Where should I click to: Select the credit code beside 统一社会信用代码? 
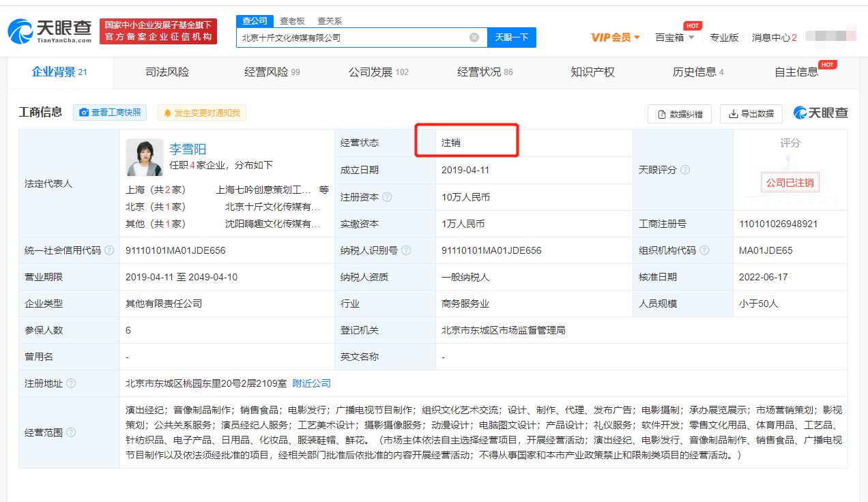[x=175, y=250]
